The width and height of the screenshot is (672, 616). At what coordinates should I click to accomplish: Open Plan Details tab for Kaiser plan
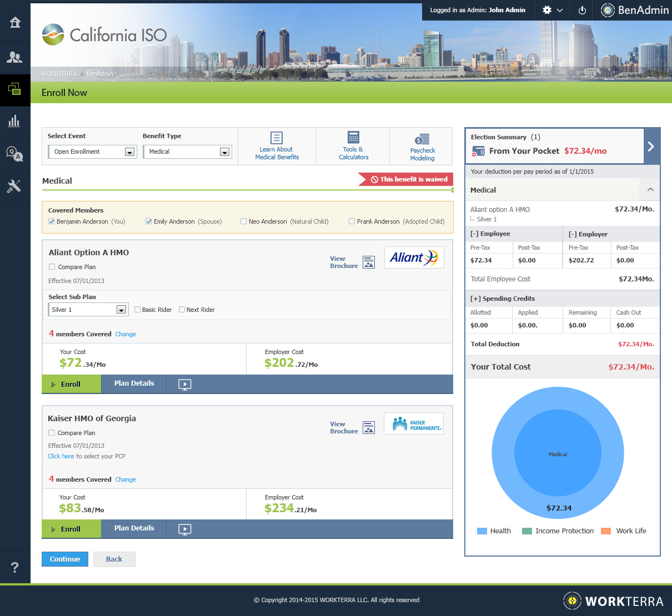(x=134, y=528)
